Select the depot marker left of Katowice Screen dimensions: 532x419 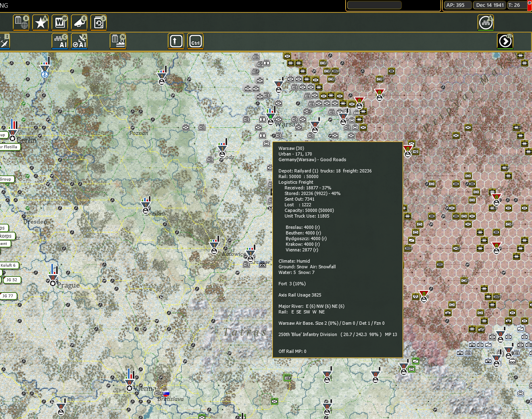(x=214, y=245)
